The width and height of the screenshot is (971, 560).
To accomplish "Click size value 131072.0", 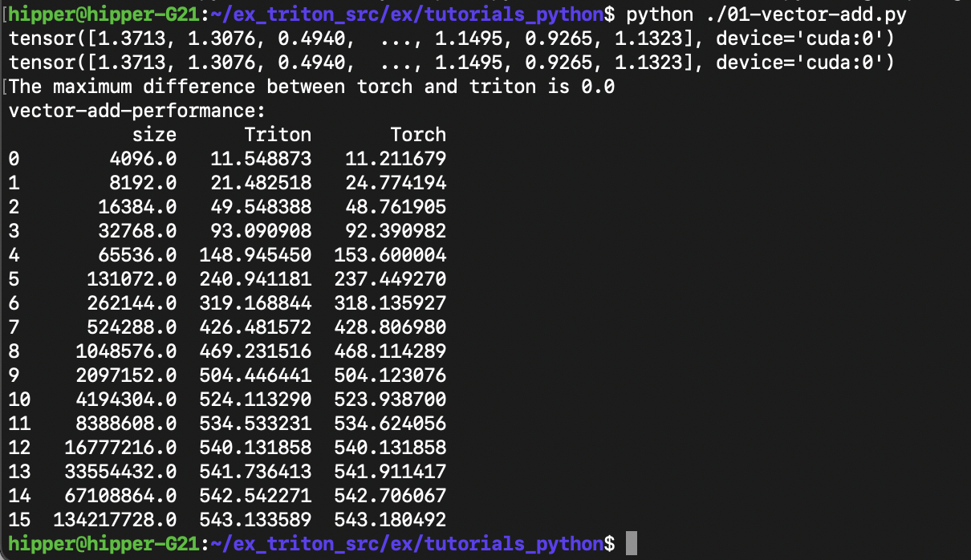I will point(132,279).
